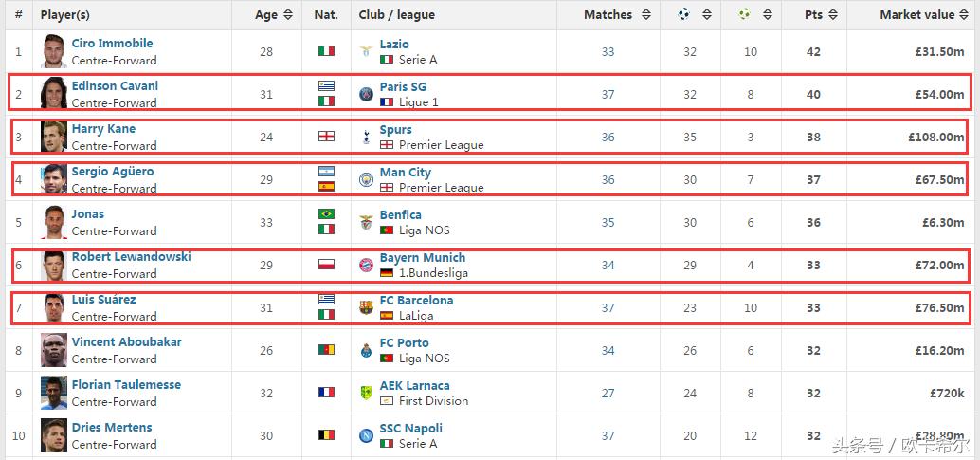The width and height of the screenshot is (980, 460).
Task: Sort by Matches using header arrows
Action: click(646, 15)
